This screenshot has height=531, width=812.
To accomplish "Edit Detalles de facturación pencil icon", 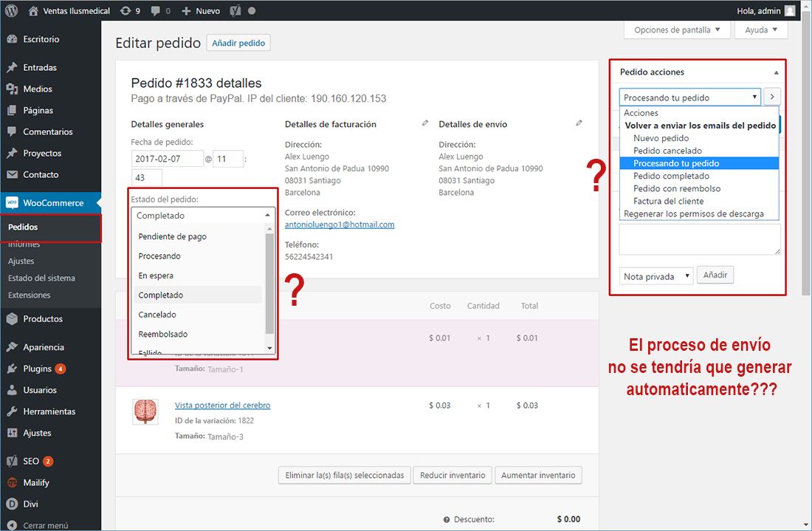I will 425,123.
